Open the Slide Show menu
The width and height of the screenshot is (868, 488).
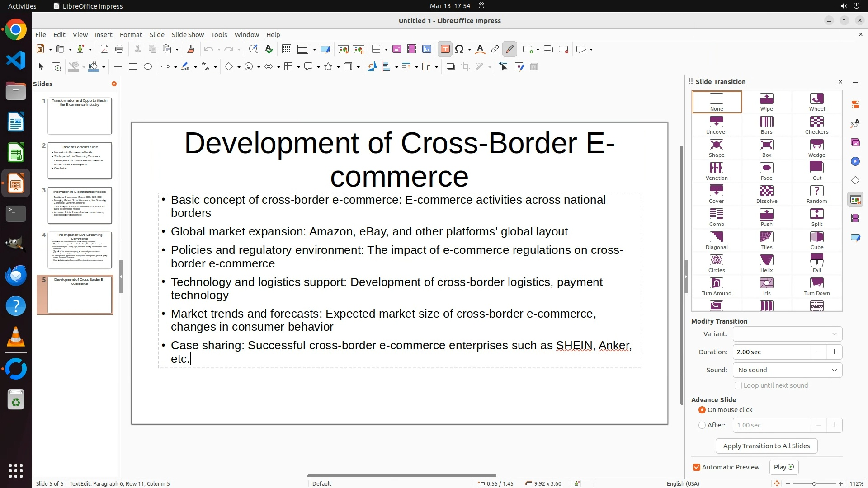[x=188, y=35]
